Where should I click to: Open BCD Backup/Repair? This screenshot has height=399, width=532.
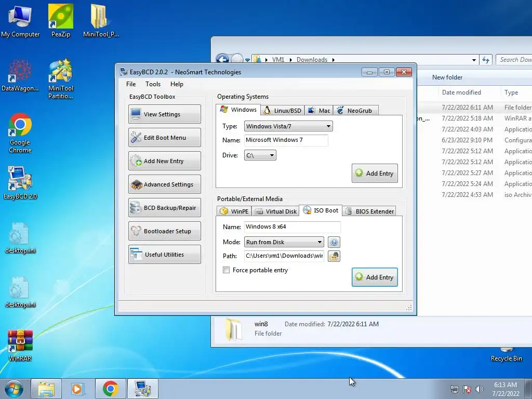[x=165, y=208]
